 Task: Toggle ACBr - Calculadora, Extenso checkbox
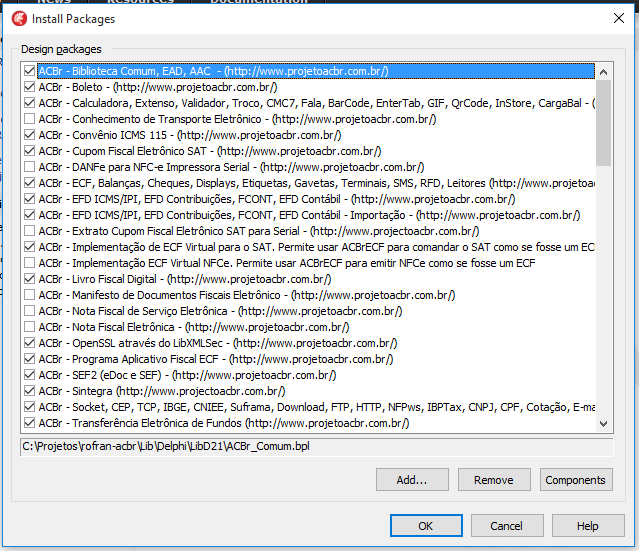pyautogui.click(x=29, y=103)
